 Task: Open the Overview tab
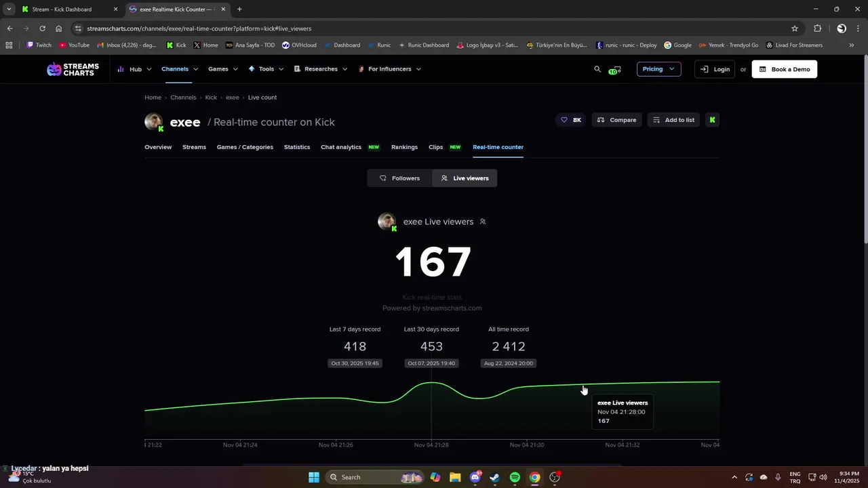(158, 147)
